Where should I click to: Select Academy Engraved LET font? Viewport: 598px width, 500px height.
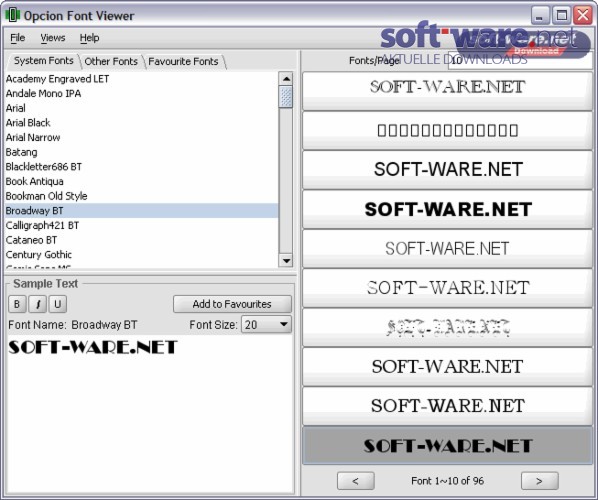tap(141, 79)
